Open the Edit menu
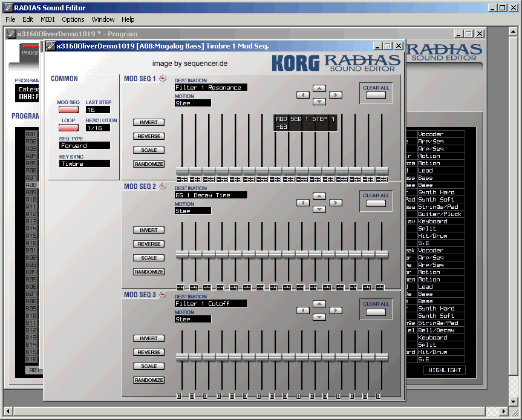The height and width of the screenshot is (420, 522). coord(28,19)
